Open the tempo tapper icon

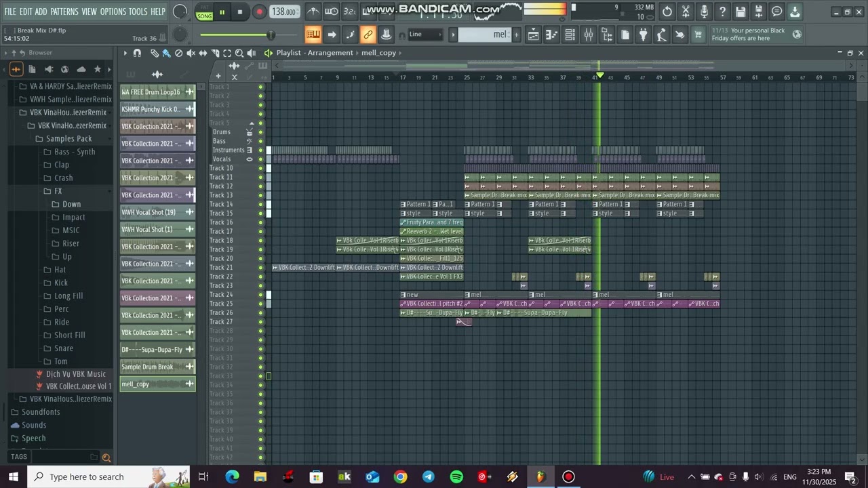[x=662, y=35]
